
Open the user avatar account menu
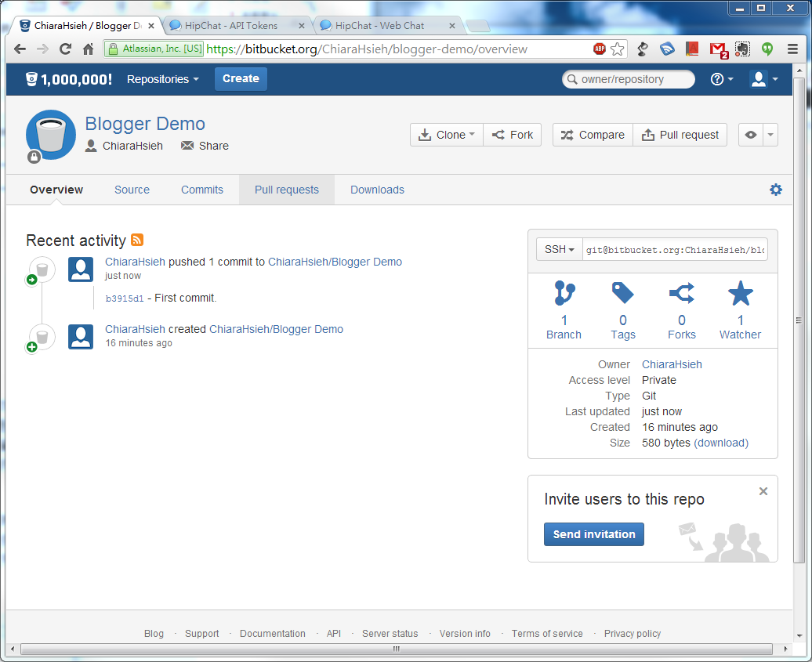point(763,79)
